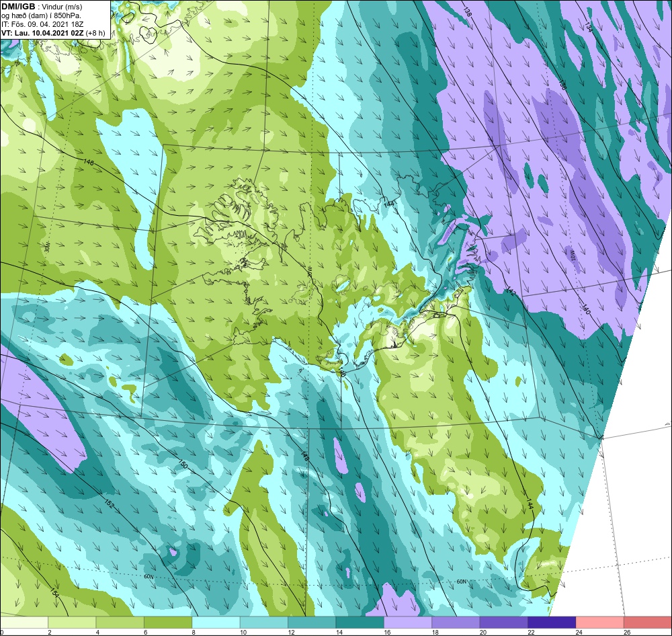The image size is (672, 636).
Task: Click the pale cream 0–2 m/s legend swatch
Action: pos(24,622)
